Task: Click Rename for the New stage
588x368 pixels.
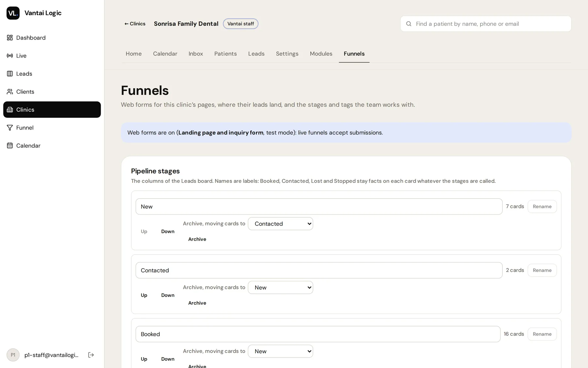Action: 542,206
